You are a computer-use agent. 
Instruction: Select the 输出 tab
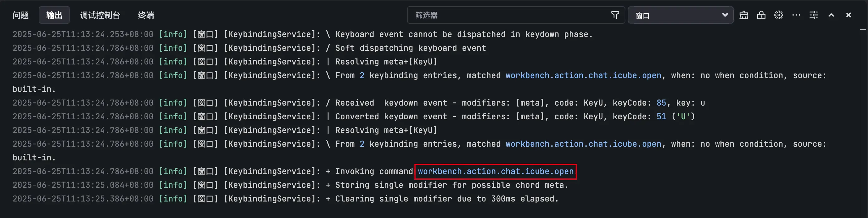(x=54, y=15)
